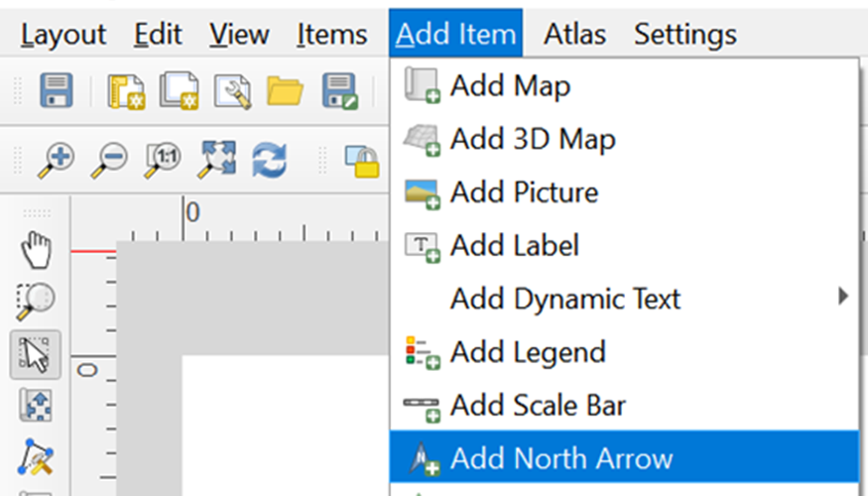Expand the Add Dynamic Text submenu

(x=565, y=299)
